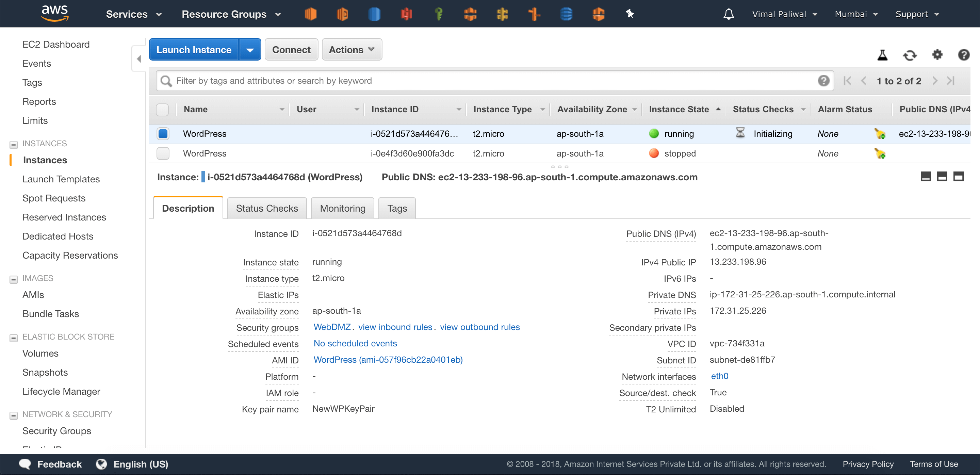Screen dimensions: 980x475
Task: Open the WebDMZ security group link
Action: 332,327
